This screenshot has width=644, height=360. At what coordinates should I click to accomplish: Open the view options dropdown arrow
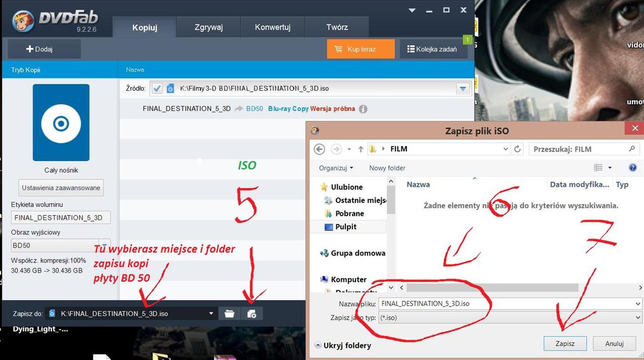tap(610, 168)
